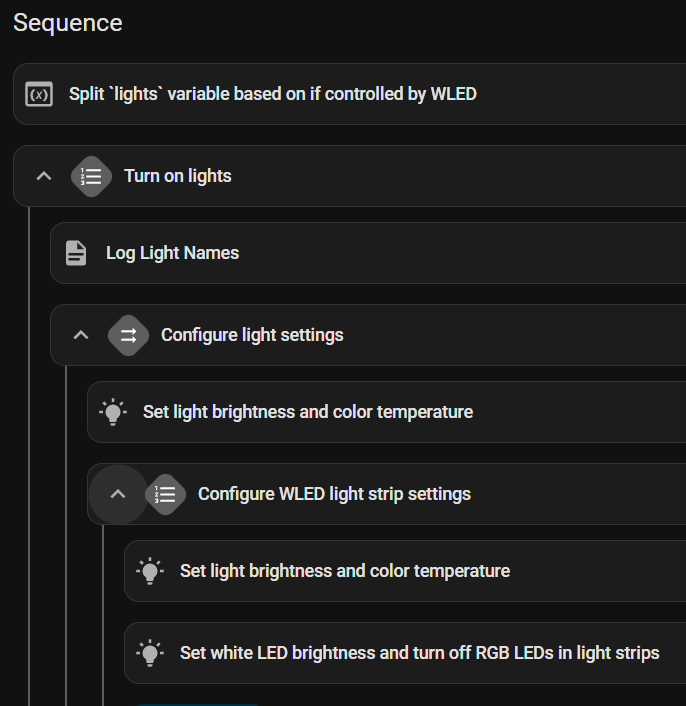Screen dimensions: 686x706
Task: Click the lightbulb icon of the first WLED sub-action
Action: [150, 571]
